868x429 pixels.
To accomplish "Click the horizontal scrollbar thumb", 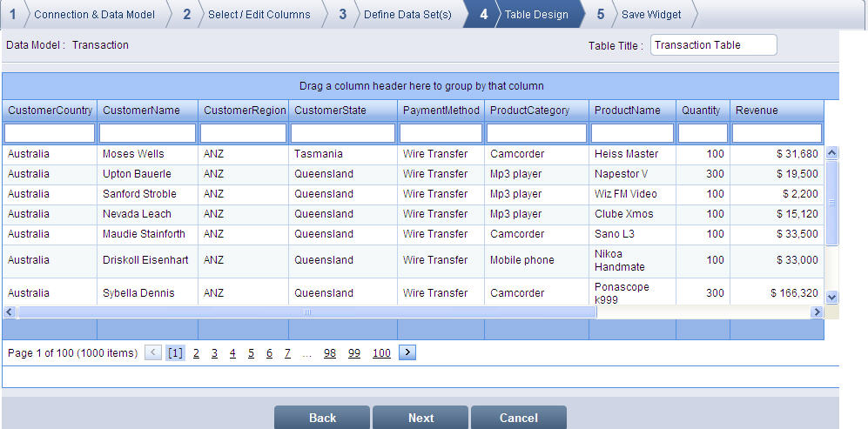I will pyautogui.click(x=306, y=312).
